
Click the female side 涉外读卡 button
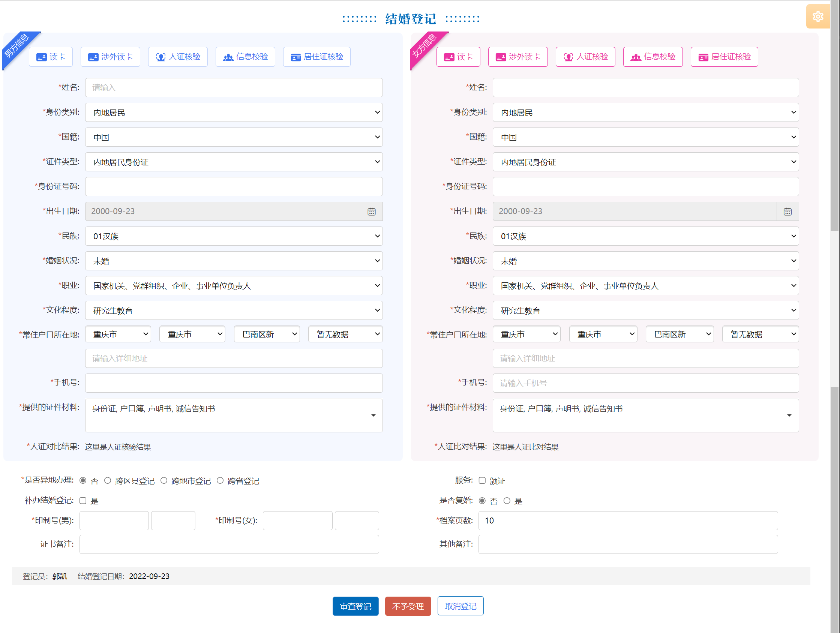coord(518,57)
